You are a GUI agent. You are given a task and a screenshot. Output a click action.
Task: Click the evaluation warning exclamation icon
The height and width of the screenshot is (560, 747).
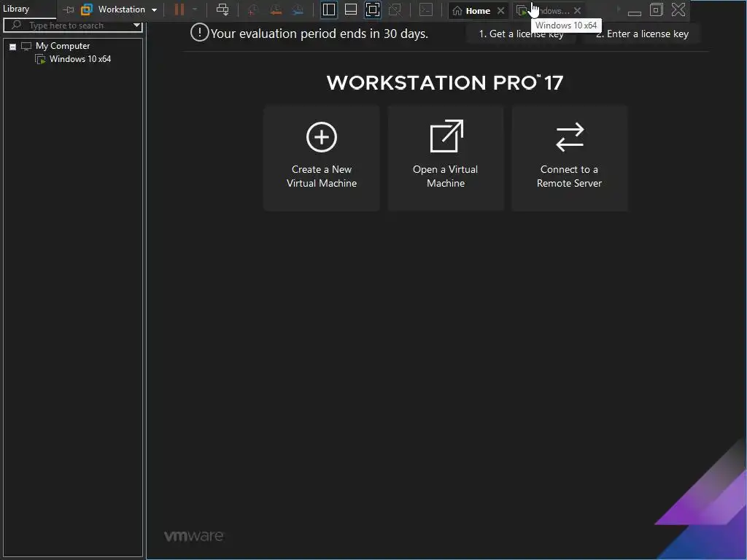click(199, 33)
